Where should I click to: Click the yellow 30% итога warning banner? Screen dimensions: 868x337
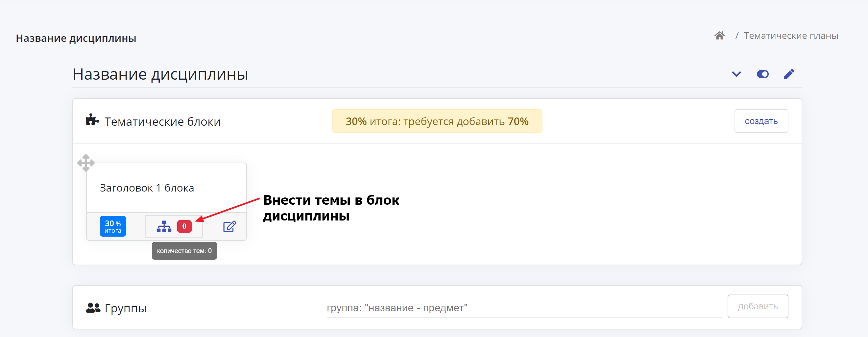[x=437, y=121]
